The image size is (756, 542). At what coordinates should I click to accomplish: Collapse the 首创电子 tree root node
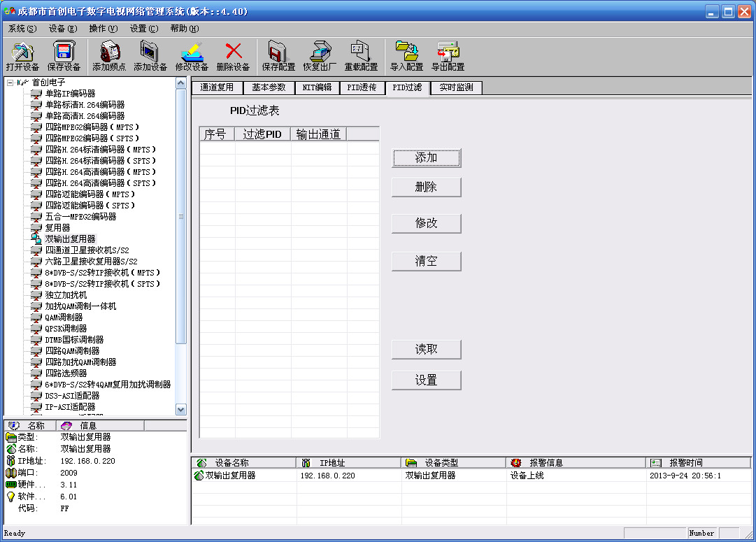point(10,83)
